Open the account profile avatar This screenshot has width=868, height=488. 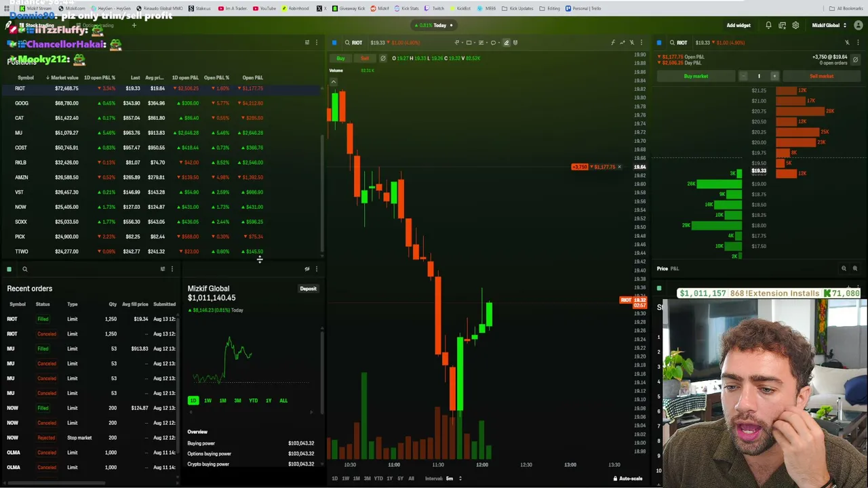858,26
